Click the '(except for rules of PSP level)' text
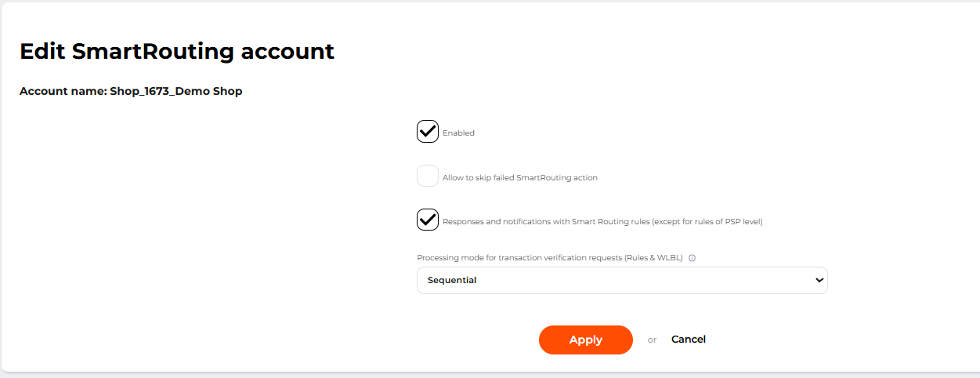The height and width of the screenshot is (378, 980). tap(707, 222)
